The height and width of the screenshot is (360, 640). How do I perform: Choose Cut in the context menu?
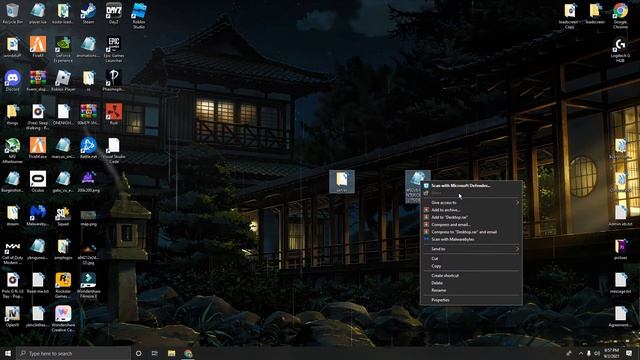[471, 258]
